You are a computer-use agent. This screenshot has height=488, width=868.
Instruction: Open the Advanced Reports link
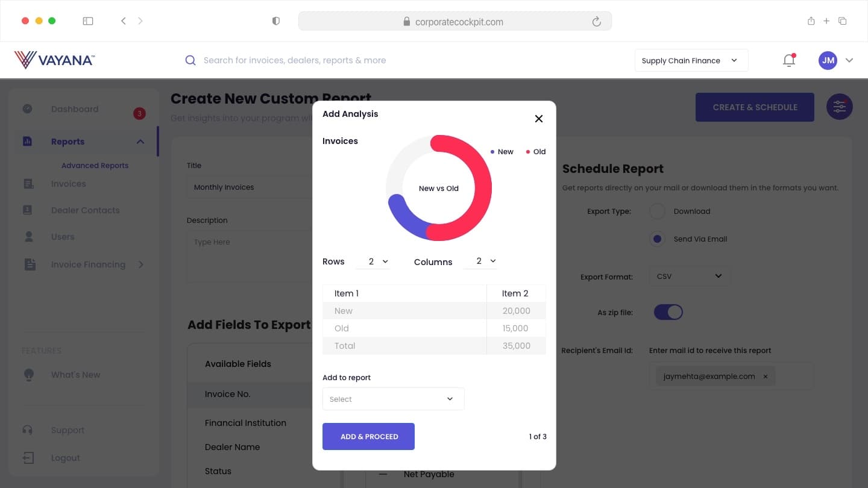click(95, 166)
